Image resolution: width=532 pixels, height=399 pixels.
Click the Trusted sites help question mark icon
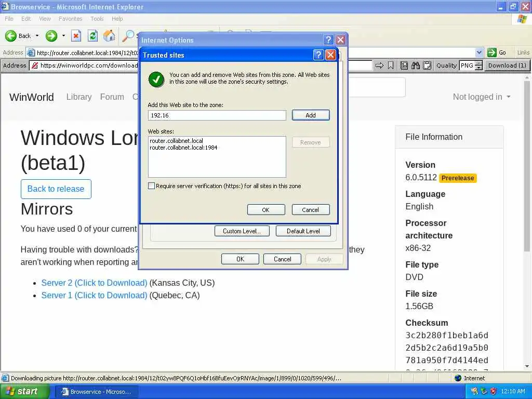[x=318, y=55]
